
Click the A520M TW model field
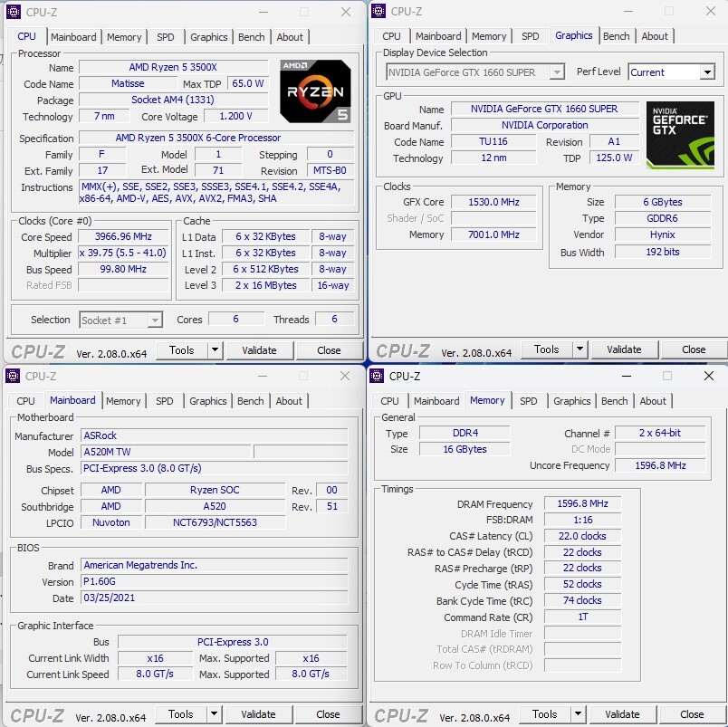point(166,452)
